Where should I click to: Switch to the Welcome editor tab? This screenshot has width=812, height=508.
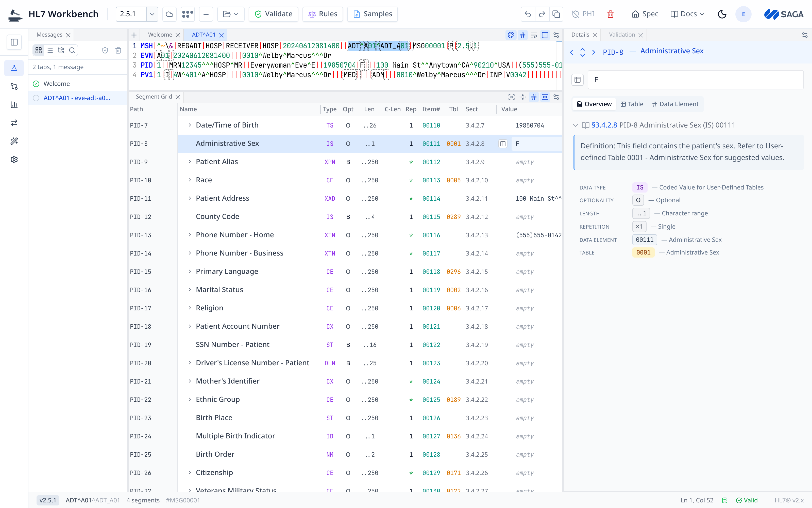160,35
